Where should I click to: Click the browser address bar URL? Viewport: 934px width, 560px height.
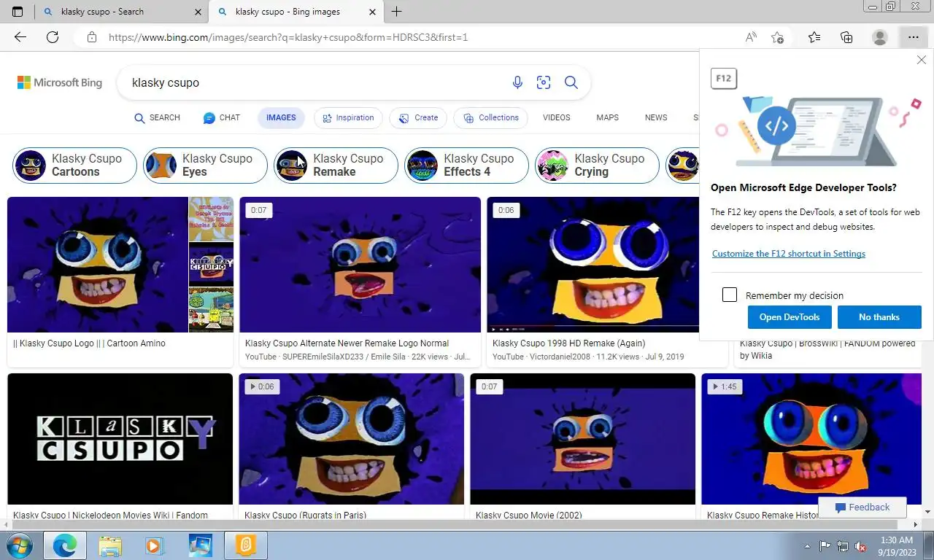pos(288,37)
